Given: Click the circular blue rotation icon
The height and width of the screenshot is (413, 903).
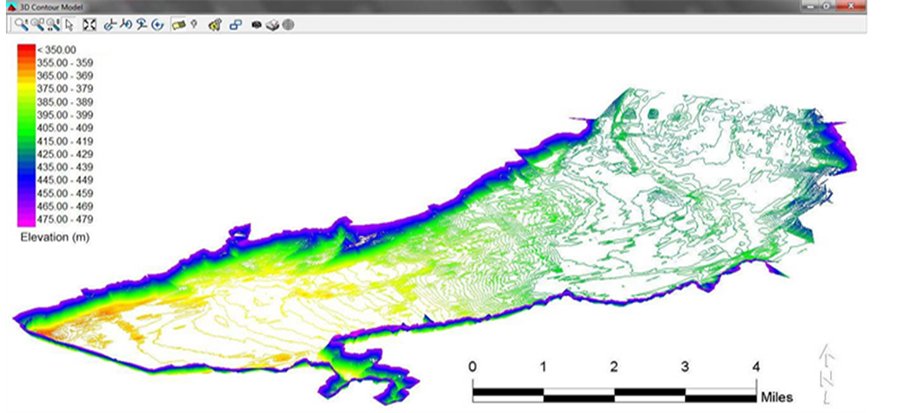Looking at the screenshot, I should 157,23.
